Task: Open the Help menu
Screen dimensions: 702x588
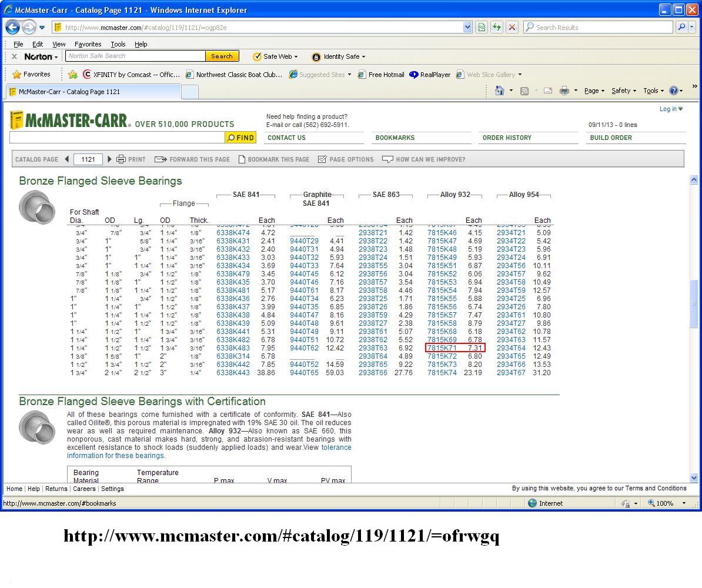Action: pyautogui.click(x=141, y=44)
